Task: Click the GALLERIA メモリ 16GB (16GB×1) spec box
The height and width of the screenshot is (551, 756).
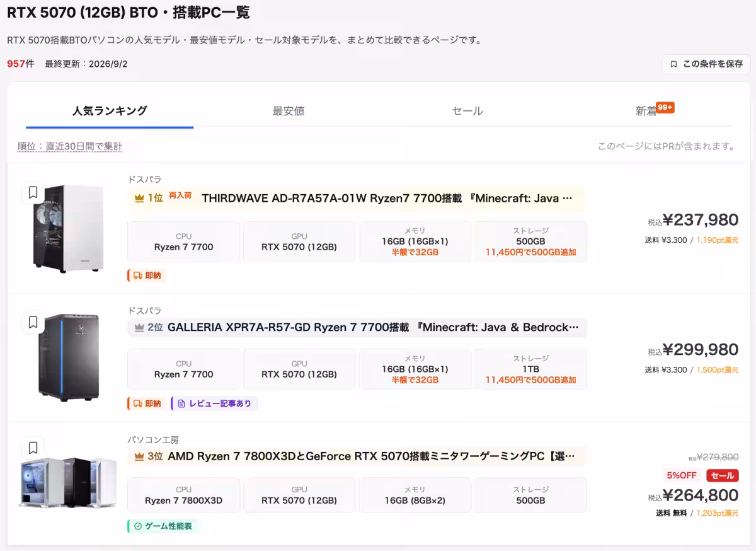Action: tap(415, 369)
